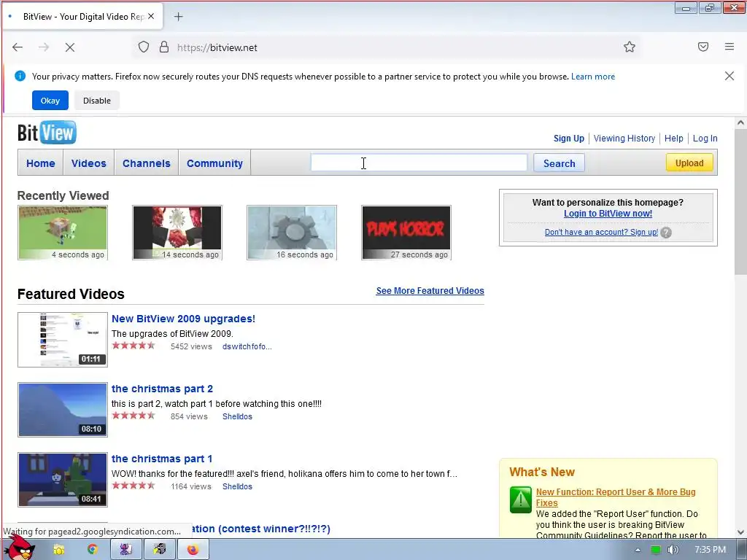The image size is (747, 560).
Task: Click the BitView logo
Action: pos(47,133)
